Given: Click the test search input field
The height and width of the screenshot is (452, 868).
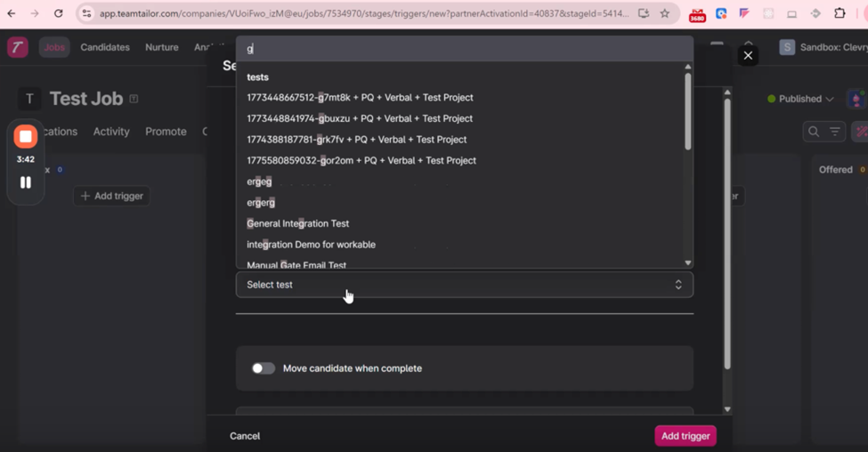Looking at the screenshot, I should tap(463, 49).
